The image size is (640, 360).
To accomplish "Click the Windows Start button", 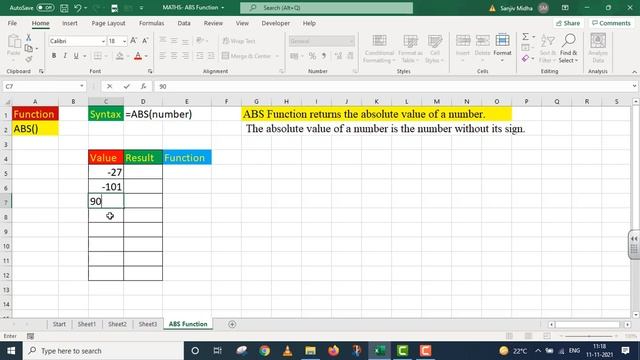I will click(11, 351).
